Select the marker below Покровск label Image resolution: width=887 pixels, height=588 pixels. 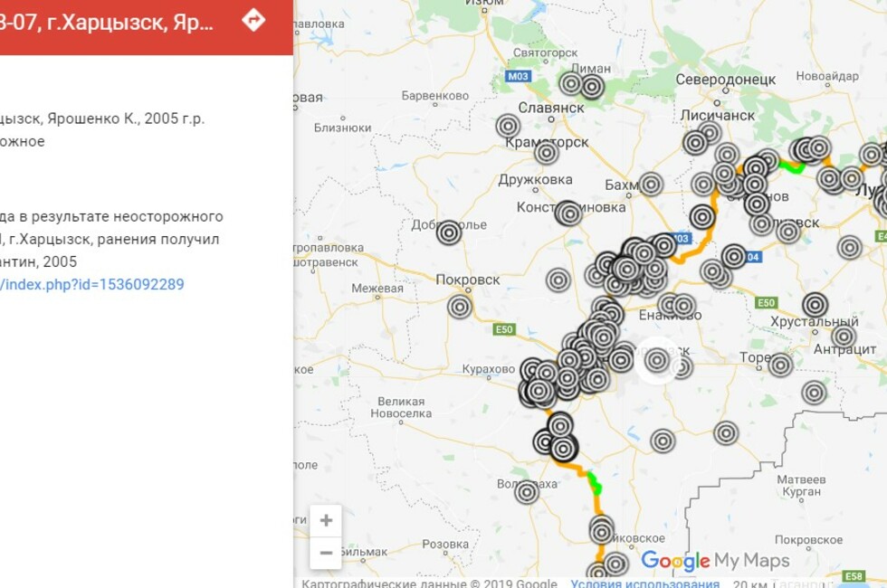(460, 307)
